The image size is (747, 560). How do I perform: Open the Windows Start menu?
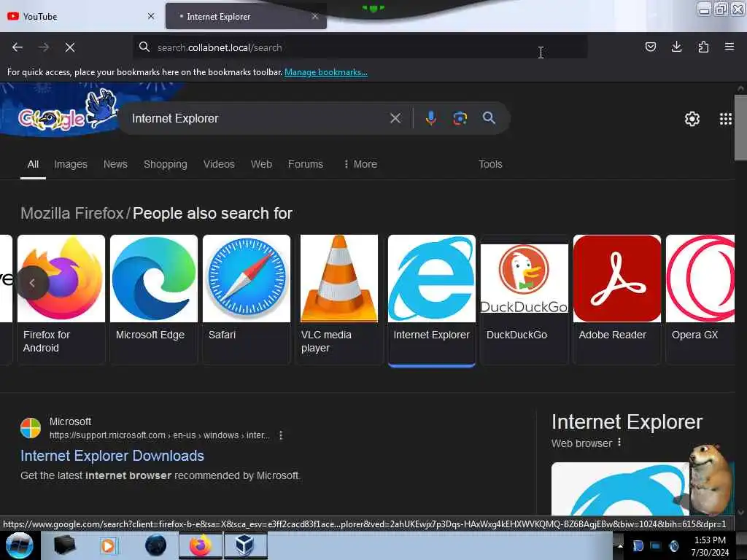click(x=19, y=545)
